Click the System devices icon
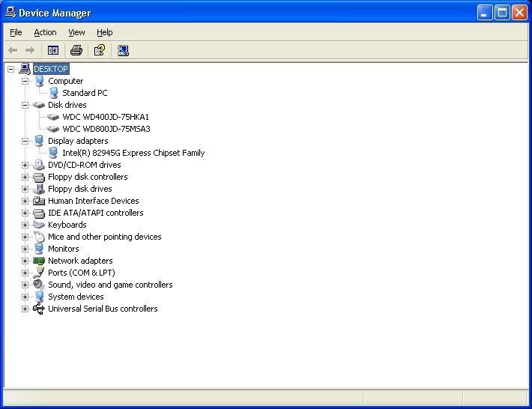This screenshot has height=409, width=532. click(x=39, y=297)
